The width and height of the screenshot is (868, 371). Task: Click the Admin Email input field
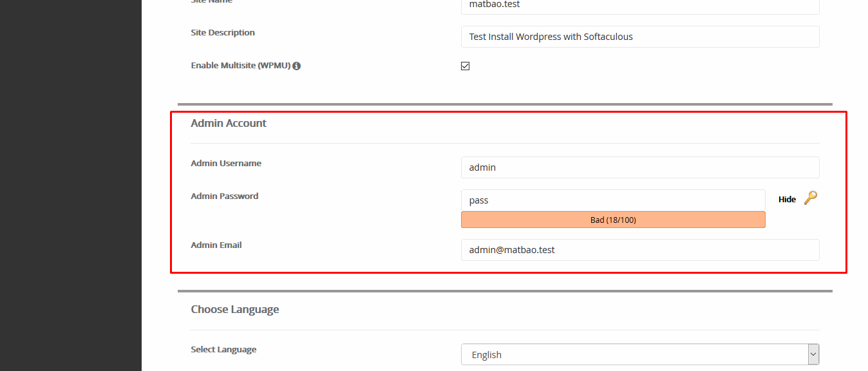639,250
